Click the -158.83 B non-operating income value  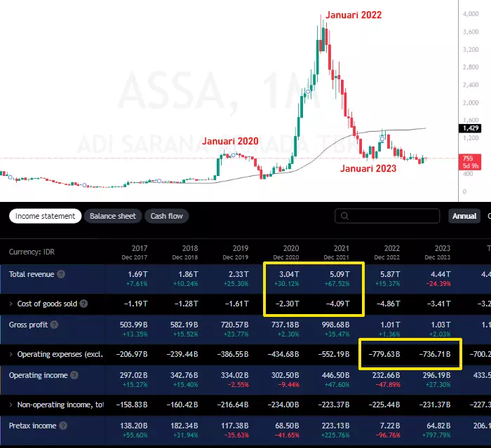pyautogui.click(x=132, y=405)
